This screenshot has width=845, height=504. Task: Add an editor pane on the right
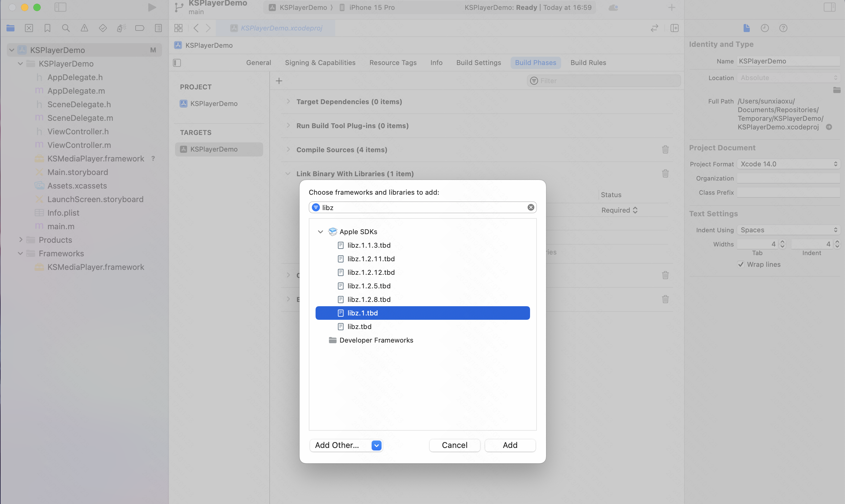675,28
